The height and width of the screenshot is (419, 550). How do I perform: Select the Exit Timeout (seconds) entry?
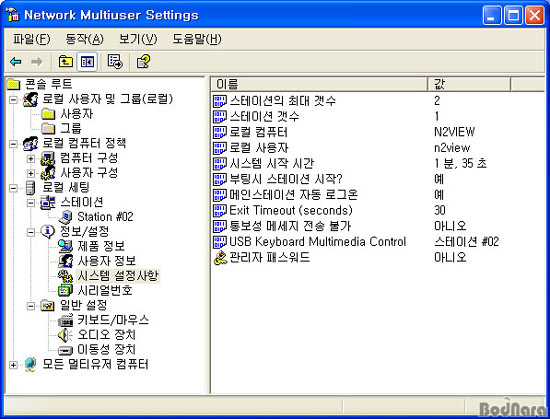[291, 210]
